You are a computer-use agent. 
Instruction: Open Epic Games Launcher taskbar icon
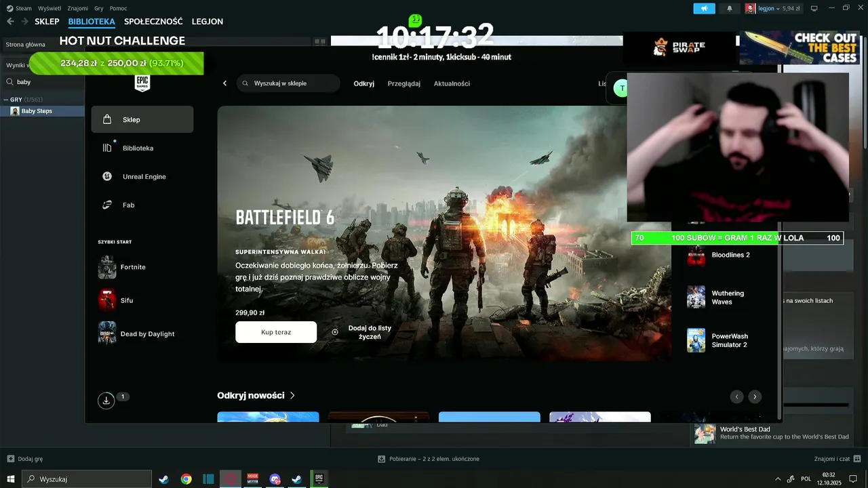pos(319,479)
